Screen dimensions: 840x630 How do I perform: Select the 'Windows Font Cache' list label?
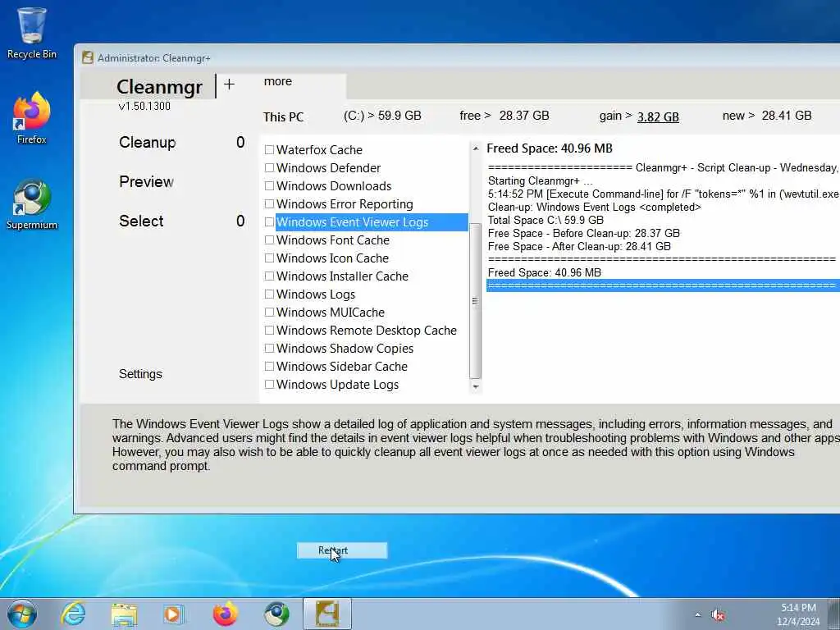point(333,240)
